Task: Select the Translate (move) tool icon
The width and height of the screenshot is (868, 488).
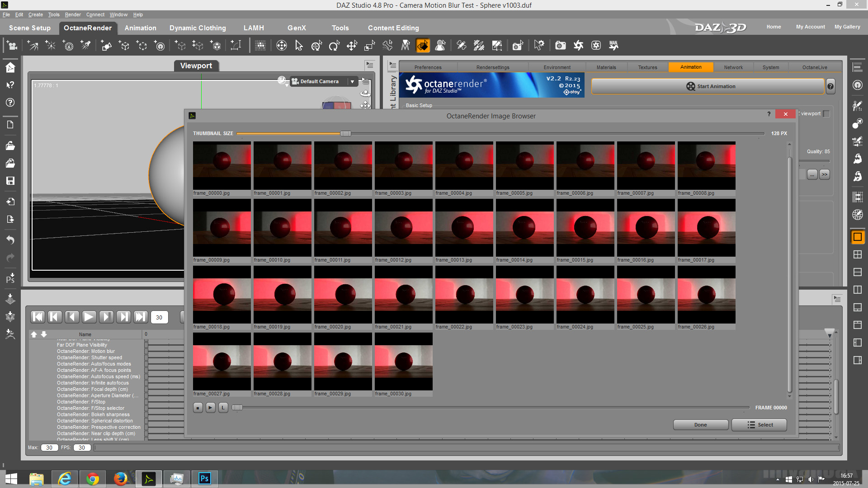Action: coord(352,45)
